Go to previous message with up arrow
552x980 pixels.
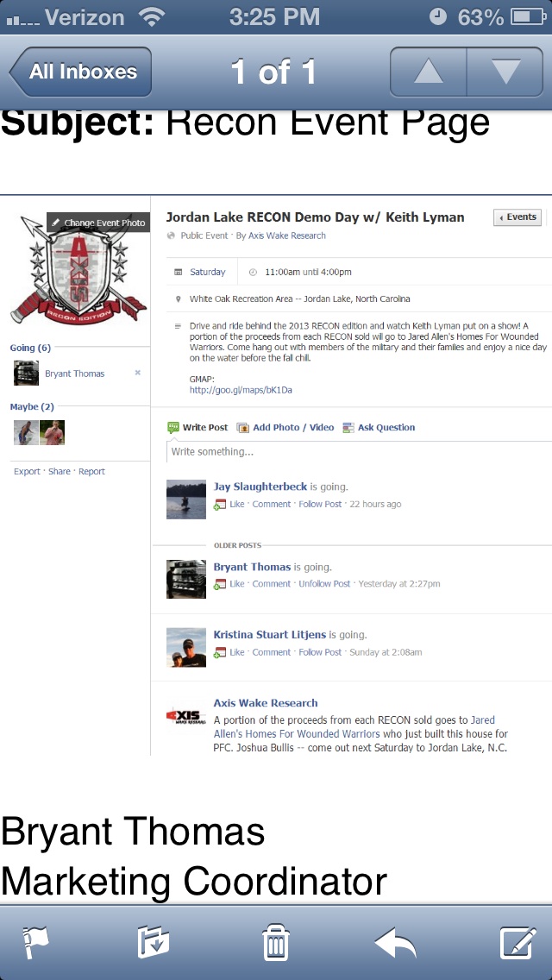click(428, 72)
